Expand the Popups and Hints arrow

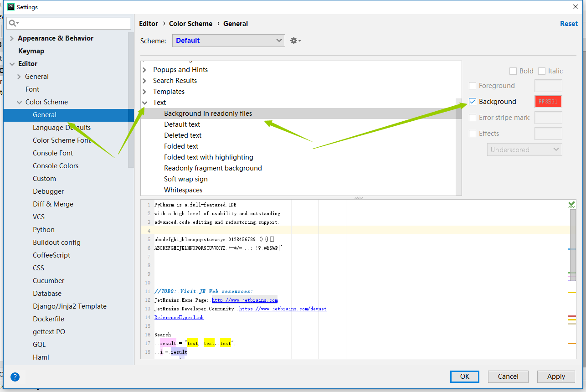[x=144, y=70]
